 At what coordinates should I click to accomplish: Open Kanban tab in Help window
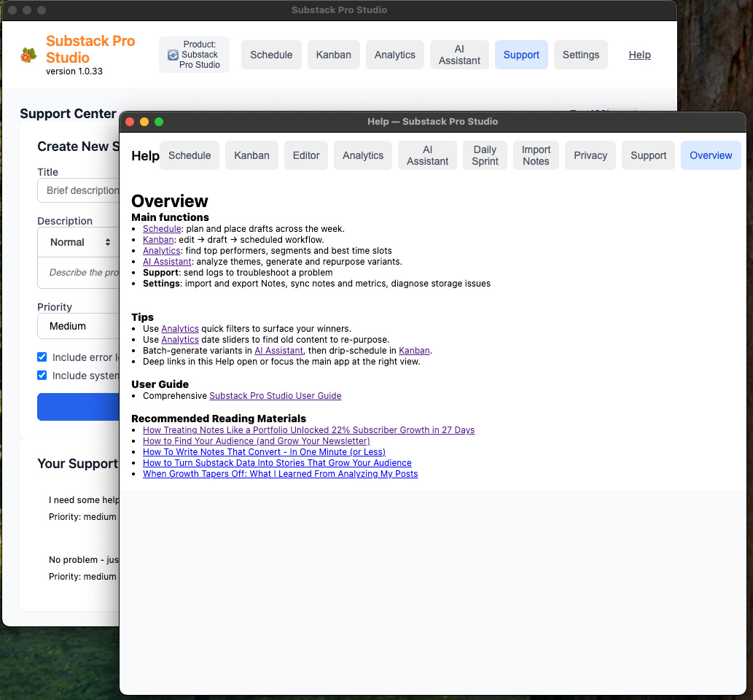point(251,155)
